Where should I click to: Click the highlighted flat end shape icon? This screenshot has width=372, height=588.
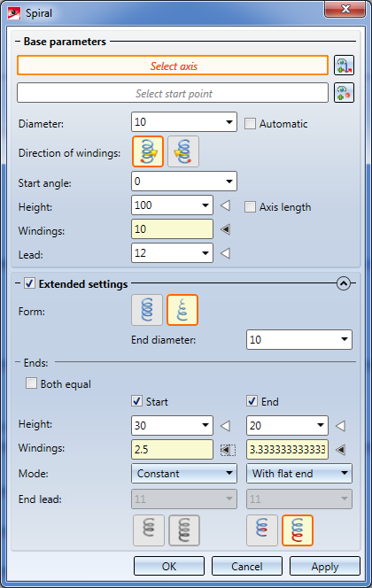point(298,530)
